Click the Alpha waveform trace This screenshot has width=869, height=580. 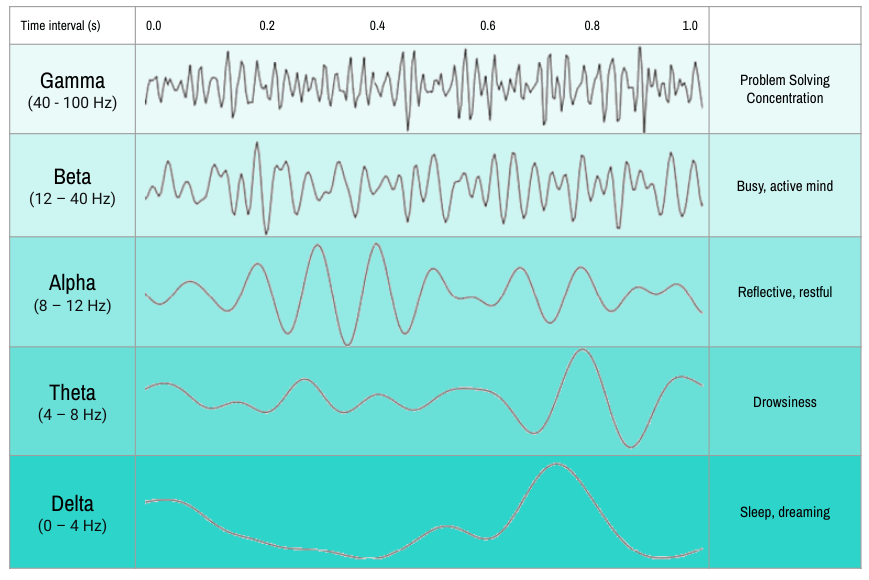(424, 294)
